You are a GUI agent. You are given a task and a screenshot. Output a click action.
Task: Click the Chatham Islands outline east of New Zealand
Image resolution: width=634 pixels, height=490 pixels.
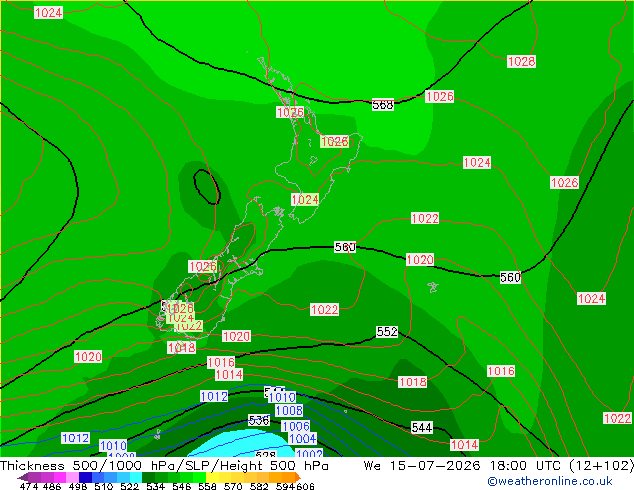pyautogui.click(x=433, y=287)
